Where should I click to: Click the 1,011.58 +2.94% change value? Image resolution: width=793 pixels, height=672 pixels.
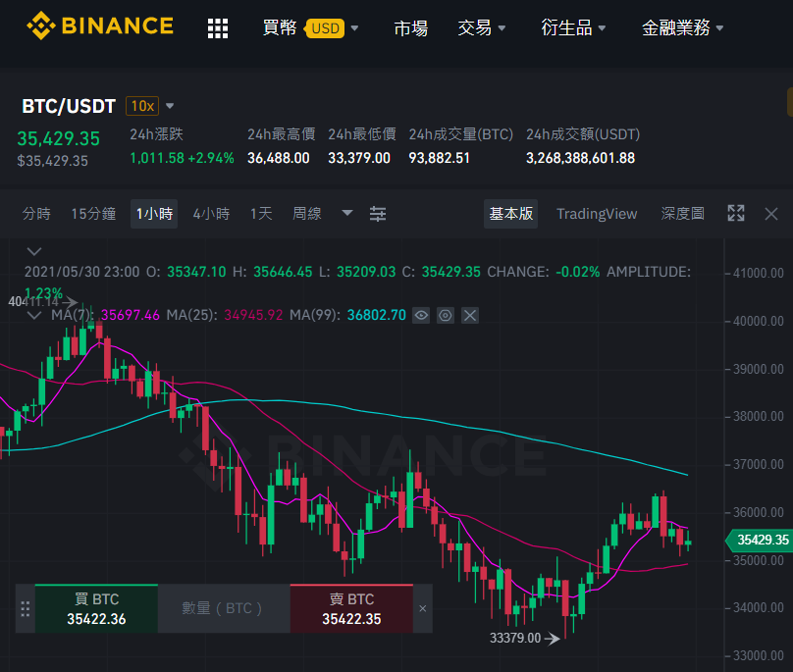point(183,158)
